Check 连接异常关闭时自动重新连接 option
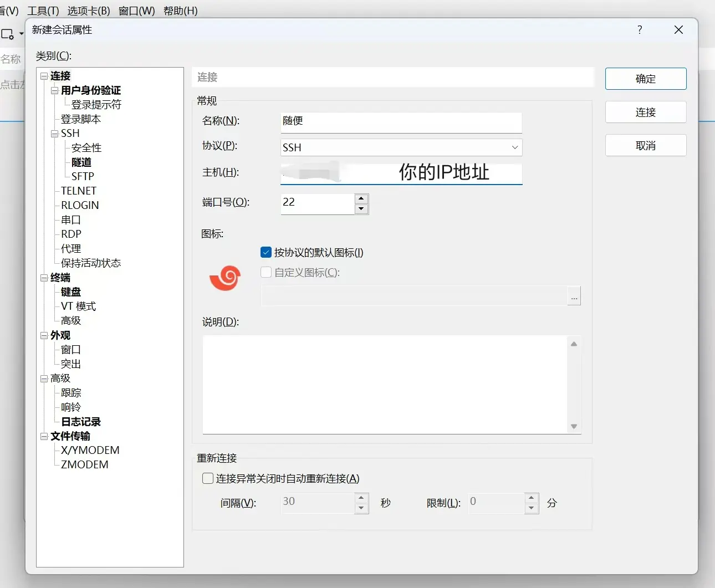715x588 pixels. 207,478
